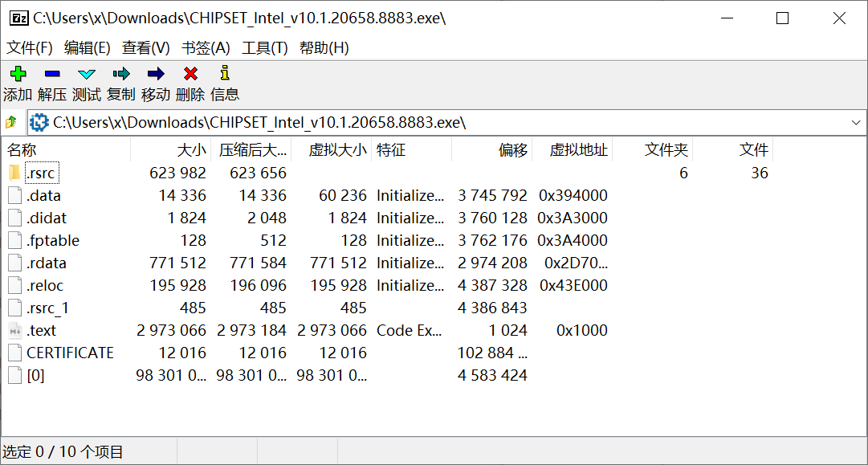
Task: Click Code Ex... attribute of .text
Action: (x=410, y=331)
